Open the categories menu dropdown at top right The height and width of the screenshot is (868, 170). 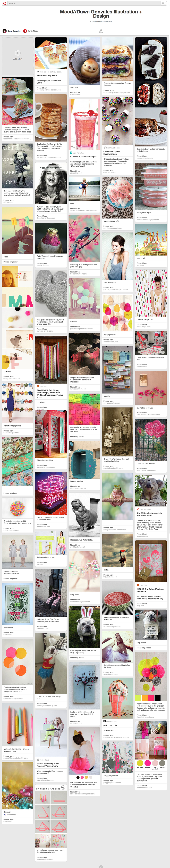coord(164,3)
